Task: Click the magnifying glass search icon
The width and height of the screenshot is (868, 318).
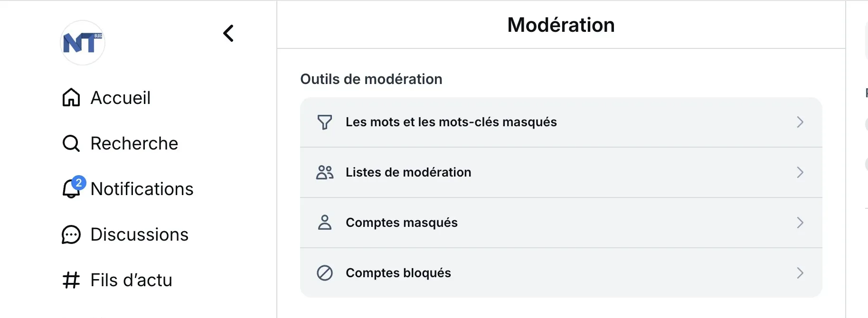Action: click(x=71, y=143)
